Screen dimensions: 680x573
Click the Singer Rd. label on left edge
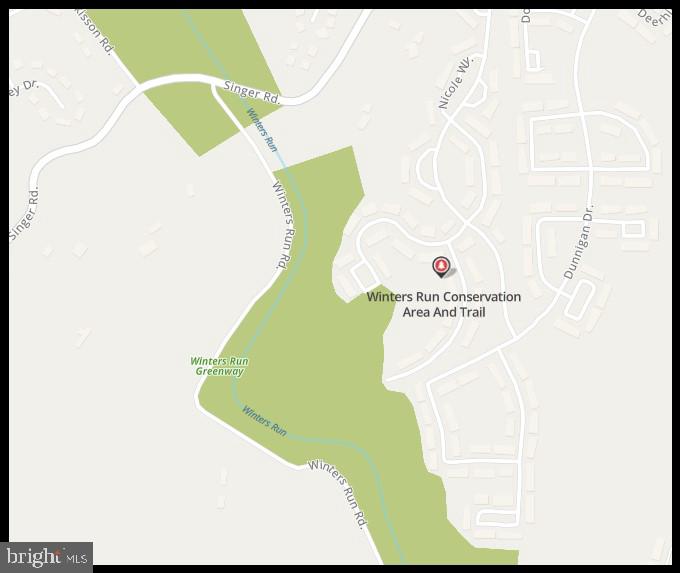[24, 213]
